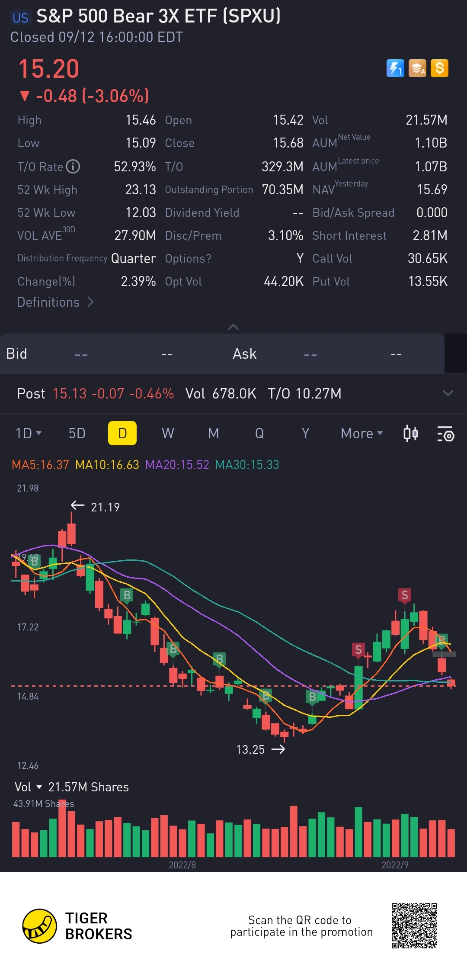Collapse the stock details panel chevron

point(233,327)
